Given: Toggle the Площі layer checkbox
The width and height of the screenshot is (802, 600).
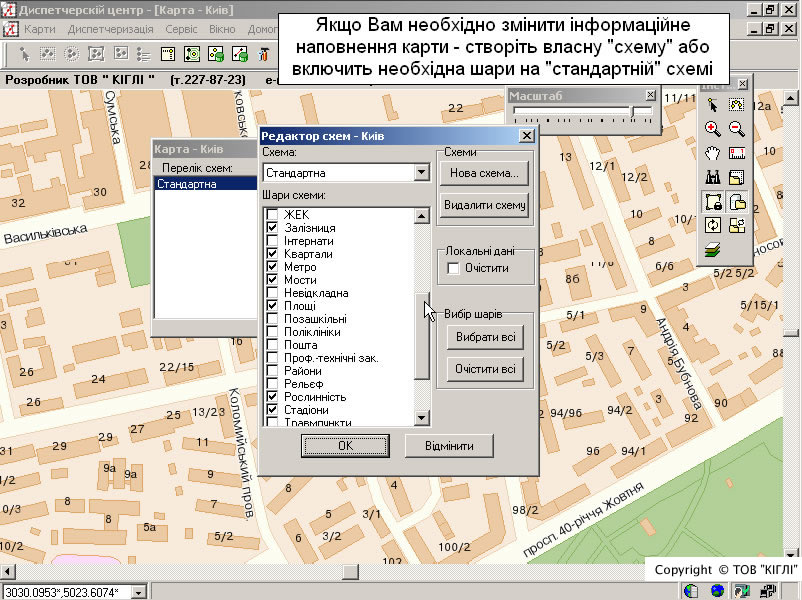Looking at the screenshot, I should (x=272, y=305).
